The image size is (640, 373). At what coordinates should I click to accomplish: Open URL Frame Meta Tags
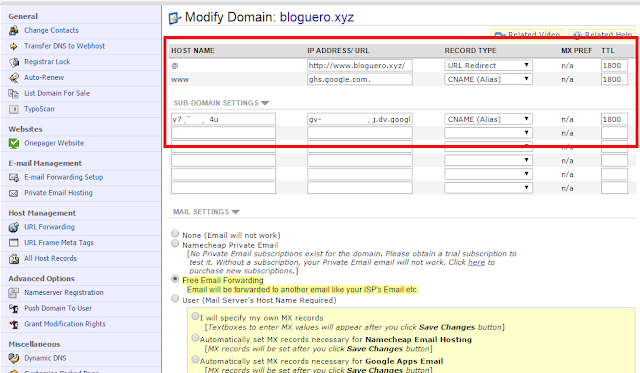[59, 243]
